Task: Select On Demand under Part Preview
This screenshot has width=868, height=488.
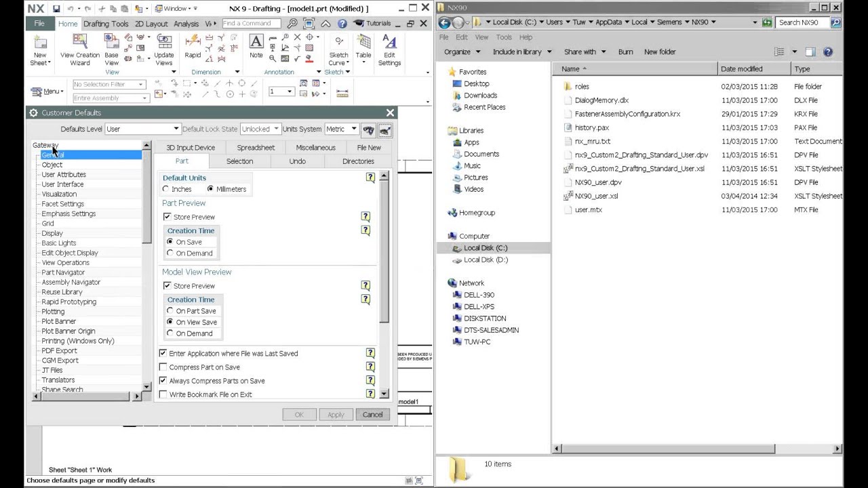Action: [x=170, y=253]
